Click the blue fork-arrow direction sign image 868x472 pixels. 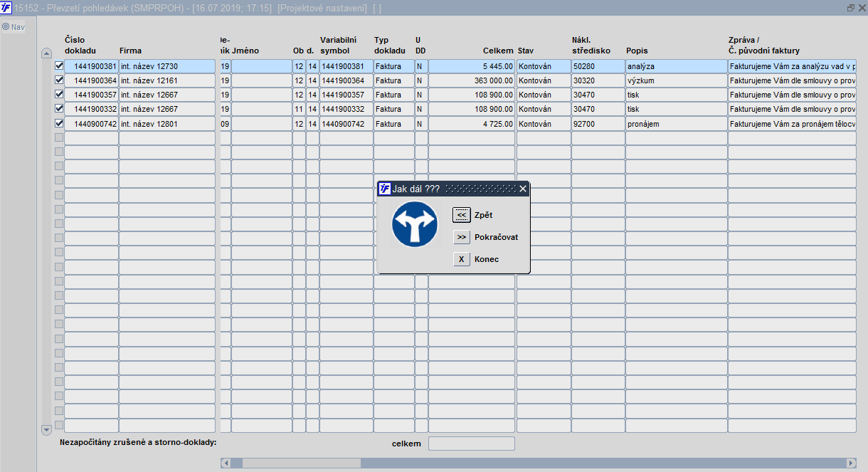(x=413, y=225)
